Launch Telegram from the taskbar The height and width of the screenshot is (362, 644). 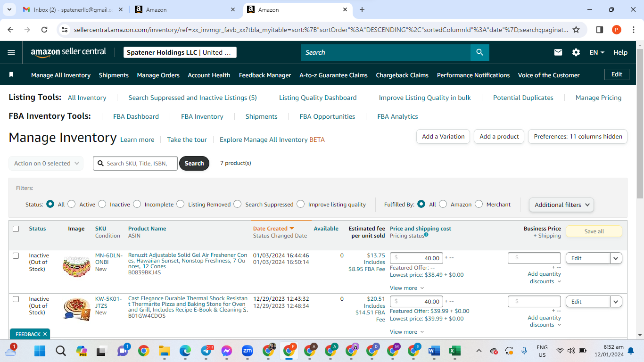coord(206,351)
